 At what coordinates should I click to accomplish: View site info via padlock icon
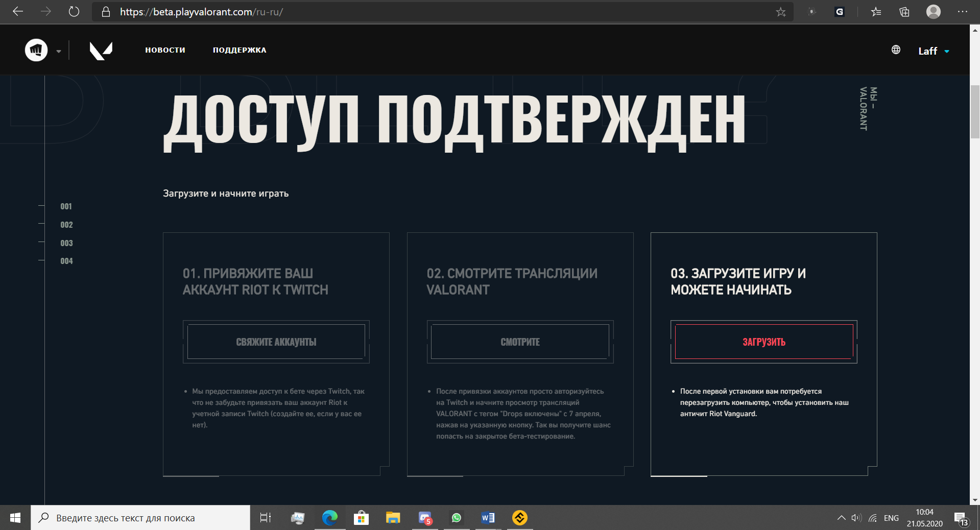106,12
